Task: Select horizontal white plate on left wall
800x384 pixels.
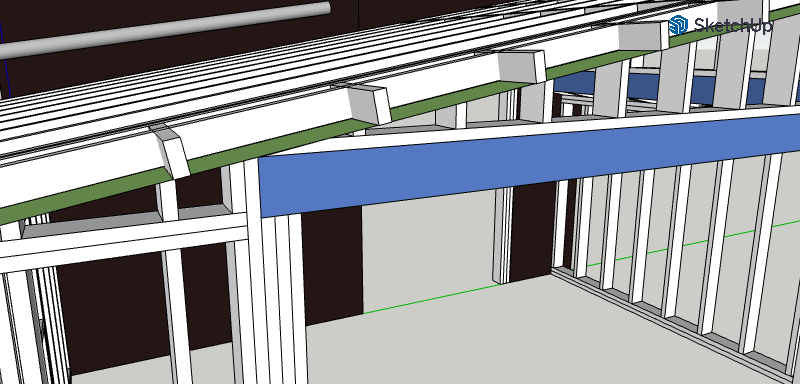Action: point(122,243)
